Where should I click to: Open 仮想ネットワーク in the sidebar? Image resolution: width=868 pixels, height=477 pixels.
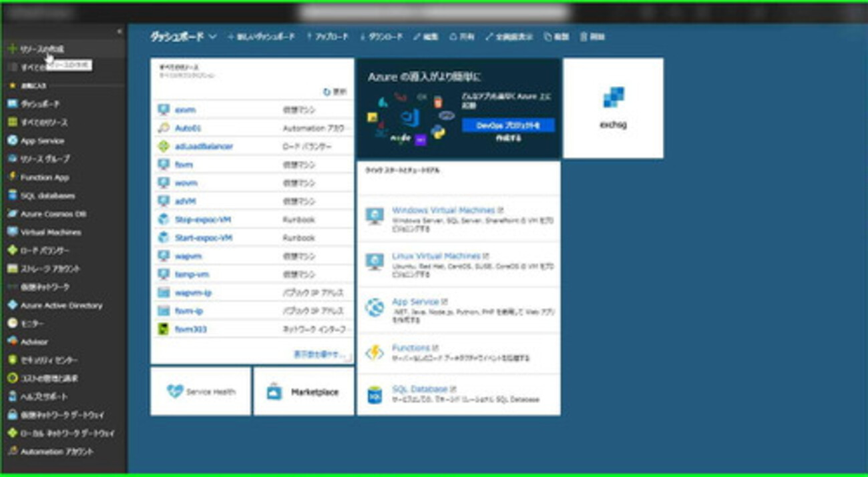[x=45, y=287]
